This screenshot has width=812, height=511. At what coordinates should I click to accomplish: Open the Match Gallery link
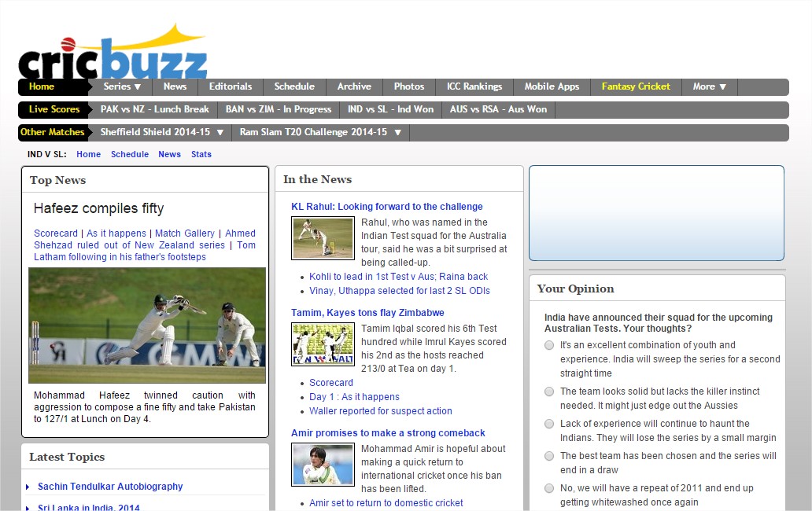184,233
